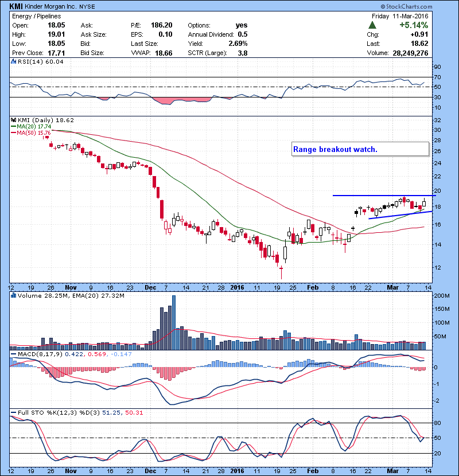
Task: Click the SCTR (Large) 3.8 value
Action: point(243,53)
